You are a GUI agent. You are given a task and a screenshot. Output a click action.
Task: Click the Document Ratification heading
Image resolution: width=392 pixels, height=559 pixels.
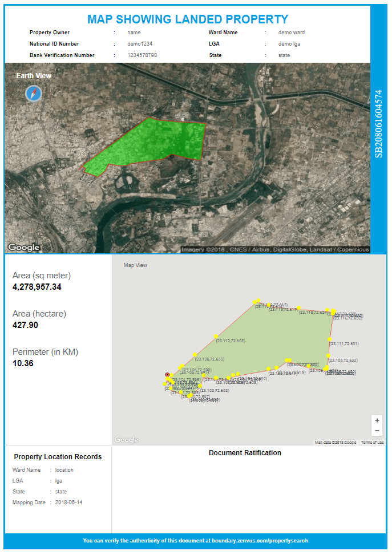pos(245,453)
